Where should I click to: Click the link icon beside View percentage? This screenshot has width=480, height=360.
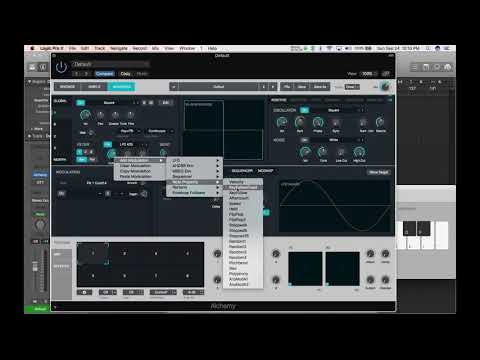tap(386, 74)
